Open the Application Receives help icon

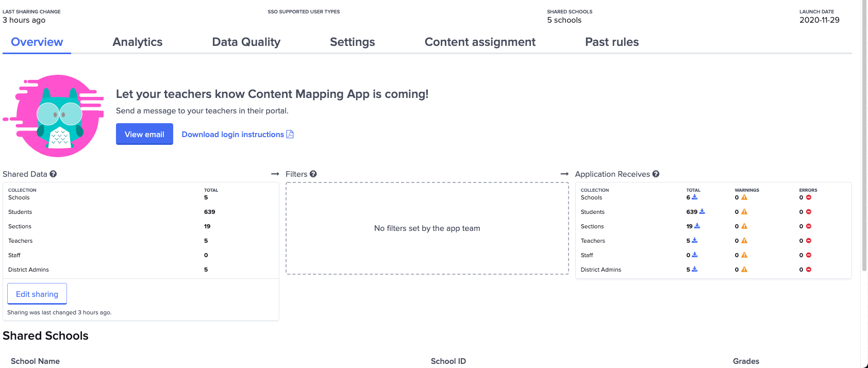pyautogui.click(x=656, y=174)
